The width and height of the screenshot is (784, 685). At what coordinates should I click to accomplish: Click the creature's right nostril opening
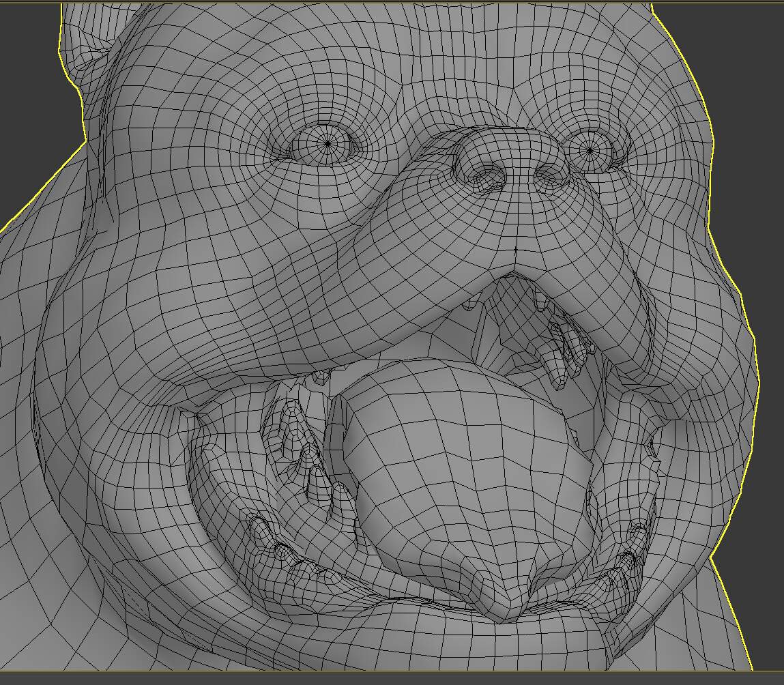pos(551,175)
